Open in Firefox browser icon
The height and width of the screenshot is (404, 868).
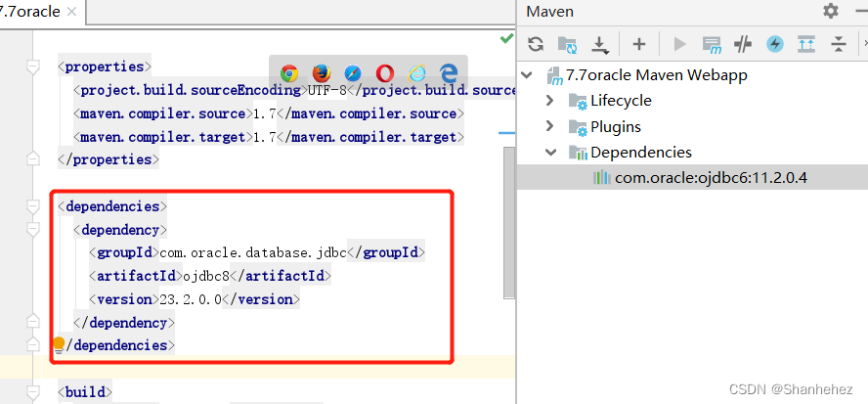click(321, 73)
